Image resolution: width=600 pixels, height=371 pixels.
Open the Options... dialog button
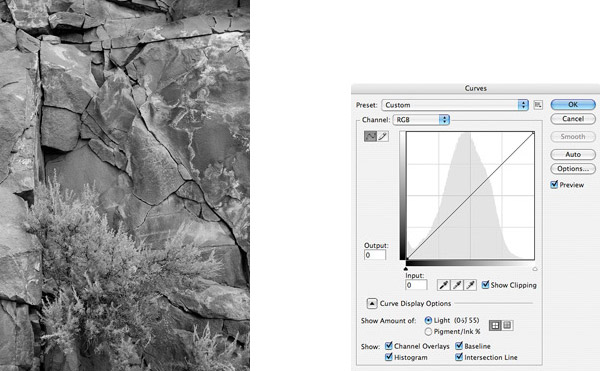click(x=573, y=169)
